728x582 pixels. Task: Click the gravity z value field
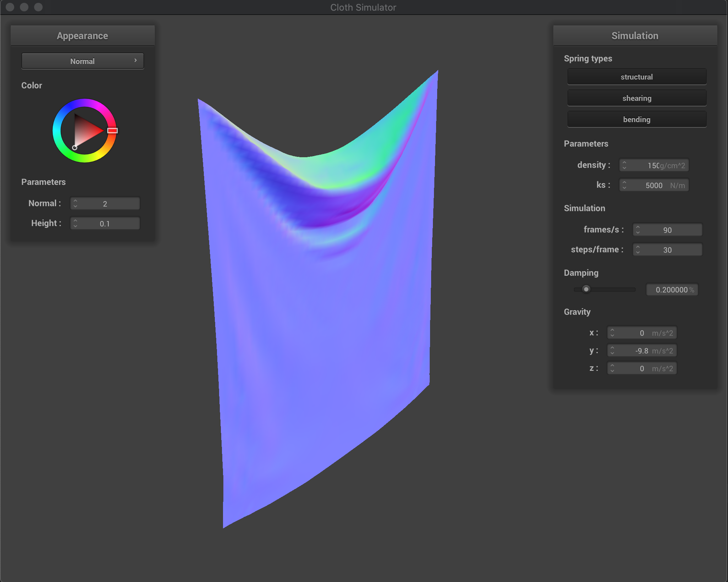coord(642,368)
